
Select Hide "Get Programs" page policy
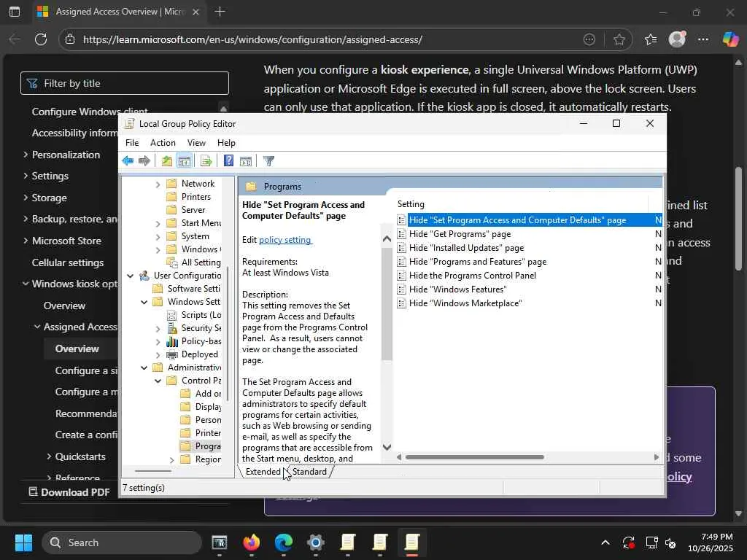pos(460,234)
